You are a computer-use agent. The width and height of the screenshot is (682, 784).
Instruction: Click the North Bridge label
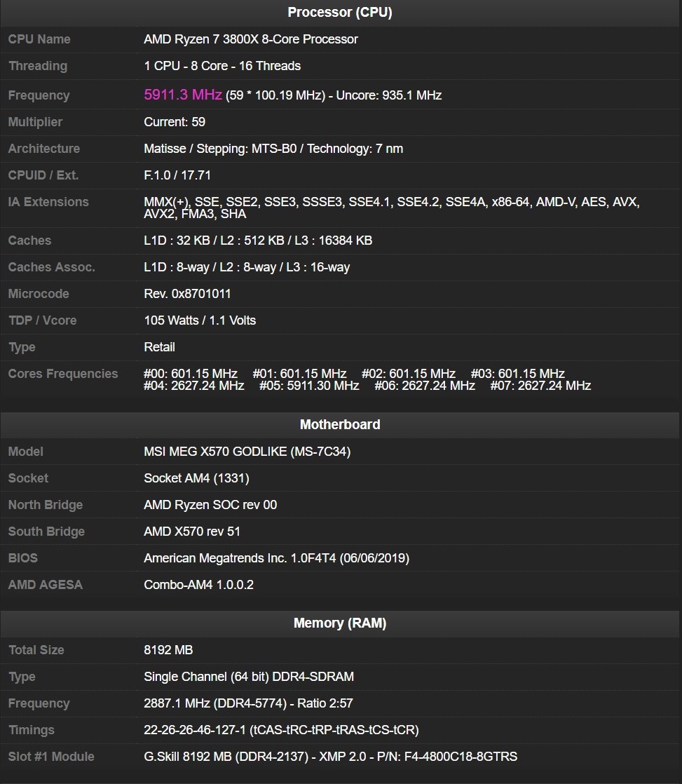[x=46, y=504]
